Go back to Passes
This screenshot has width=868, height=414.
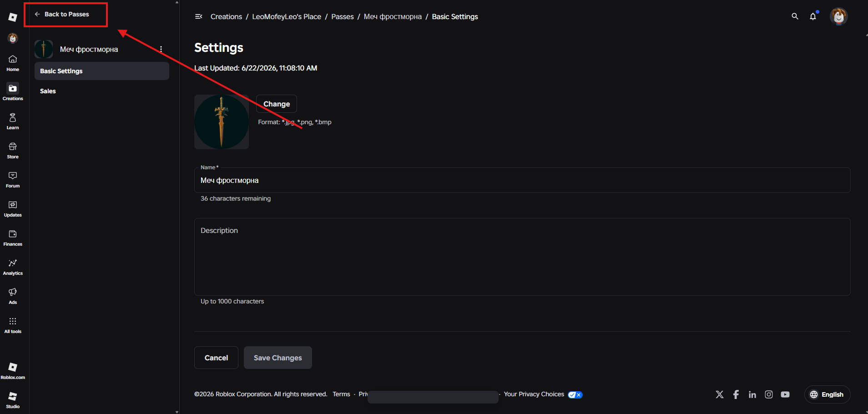tap(62, 14)
